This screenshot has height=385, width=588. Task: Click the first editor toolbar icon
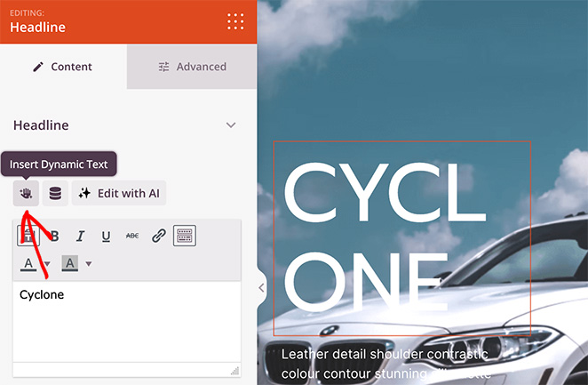(x=28, y=236)
